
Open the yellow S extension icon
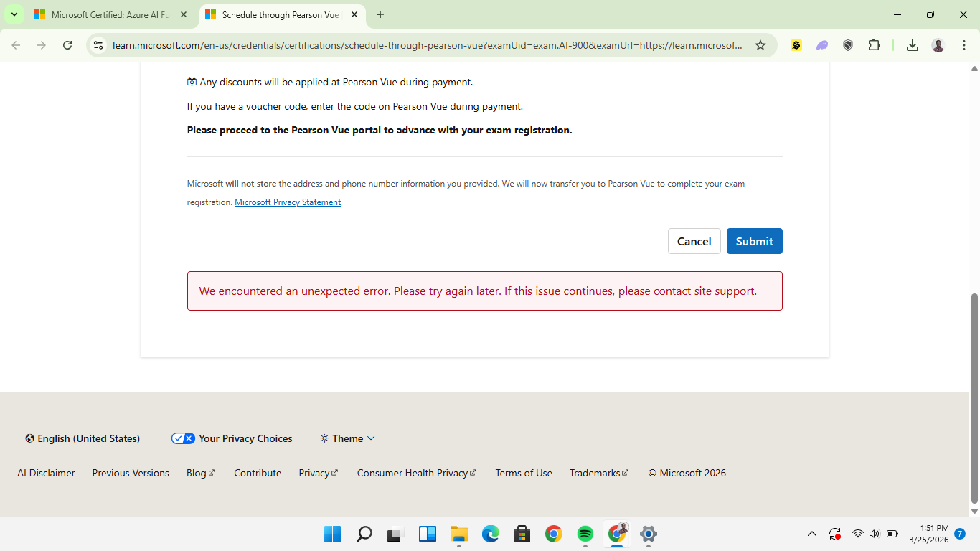point(796,45)
